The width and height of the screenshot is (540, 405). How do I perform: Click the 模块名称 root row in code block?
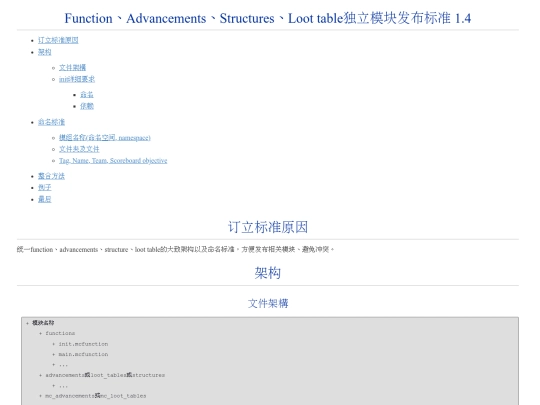click(x=43, y=323)
